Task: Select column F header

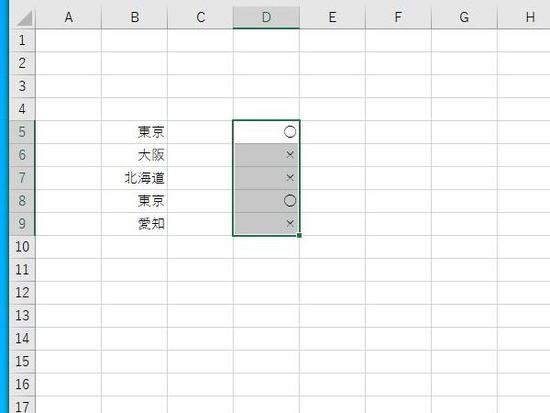Action: [398, 18]
